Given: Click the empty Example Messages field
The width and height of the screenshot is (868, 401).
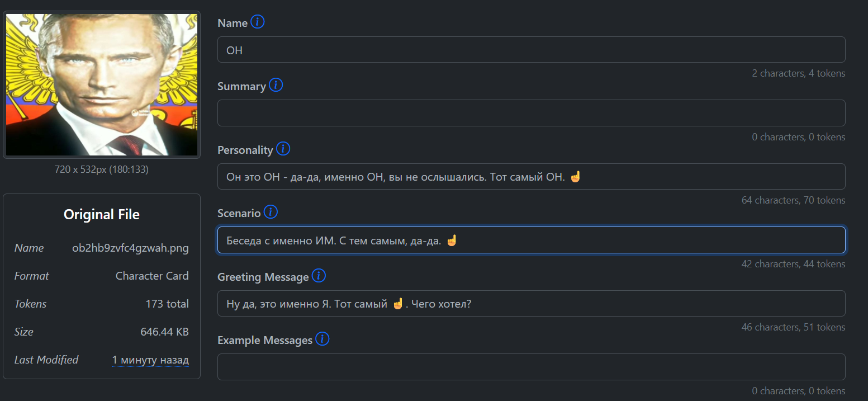Looking at the screenshot, I should pyautogui.click(x=531, y=367).
